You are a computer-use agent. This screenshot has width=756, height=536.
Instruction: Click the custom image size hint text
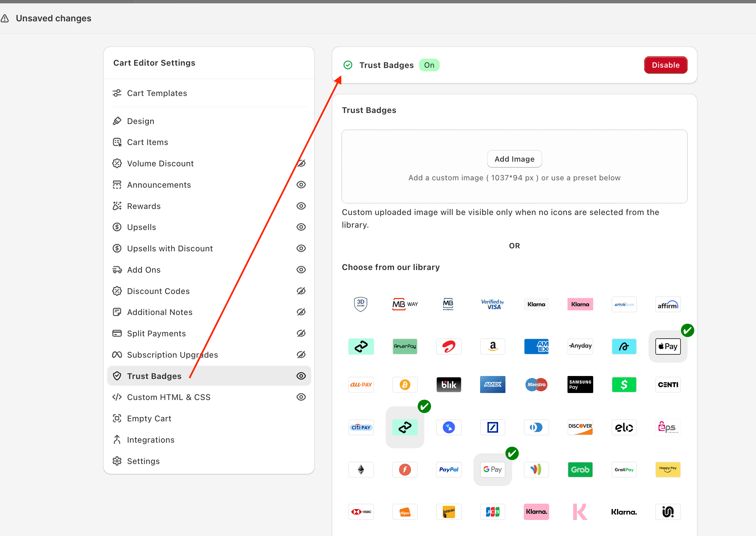[514, 178]
